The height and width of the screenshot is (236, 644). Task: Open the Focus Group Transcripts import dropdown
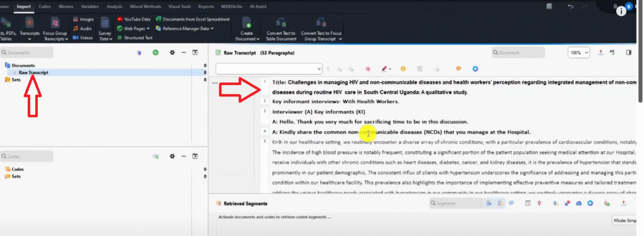coord(55,29)
